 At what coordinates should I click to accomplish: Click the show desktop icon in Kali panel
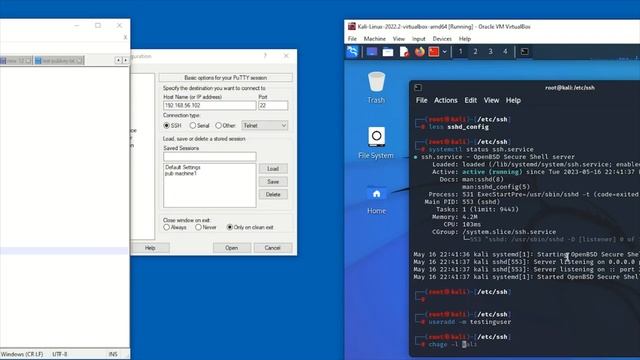(372, 52)
